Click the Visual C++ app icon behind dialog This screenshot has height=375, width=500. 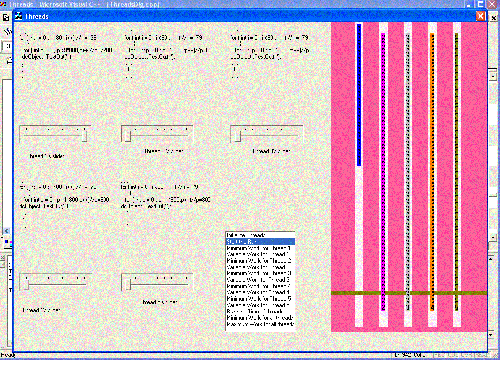pyautogui.click(x=3, y=4)
